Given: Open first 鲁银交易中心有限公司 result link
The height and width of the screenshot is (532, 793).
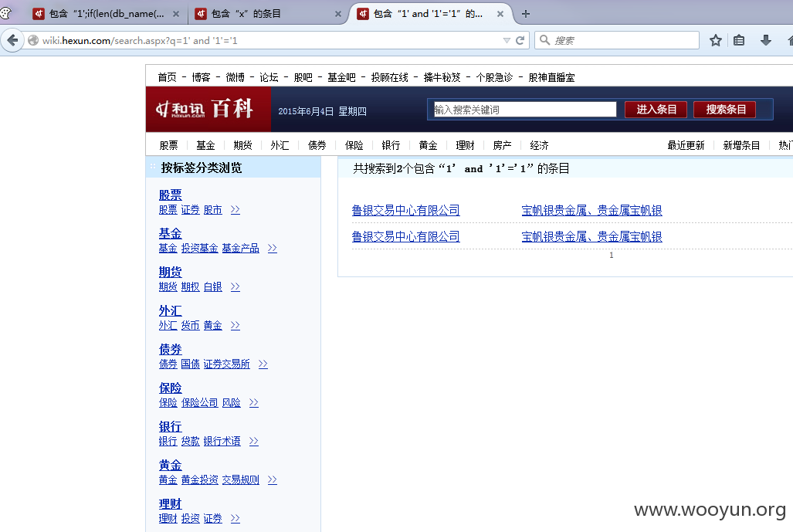Looking at the screenshot, I should click(x=405, y=210).
